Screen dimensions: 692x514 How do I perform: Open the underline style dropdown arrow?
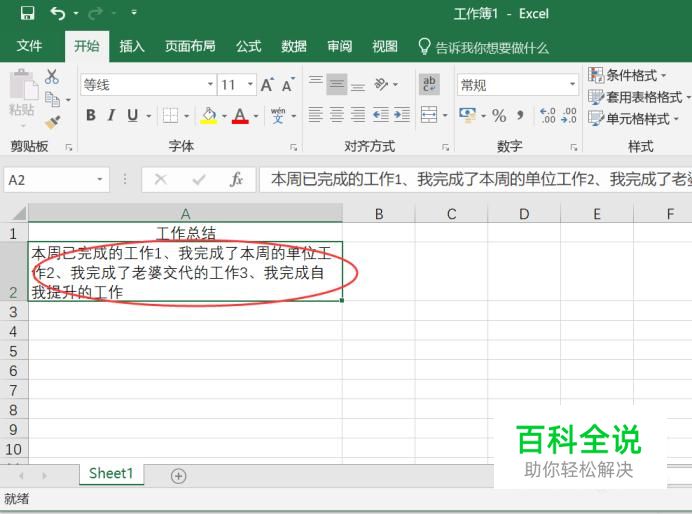(x=148, y=116)
